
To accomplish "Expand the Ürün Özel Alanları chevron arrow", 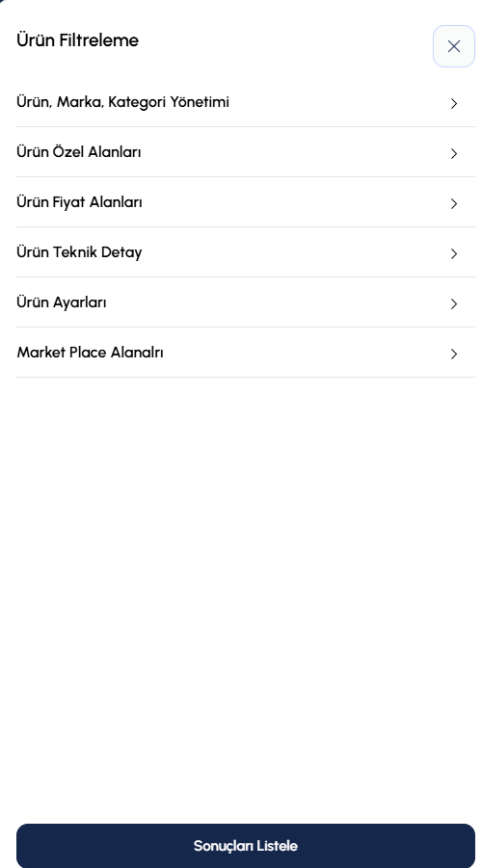I will 454,153.
